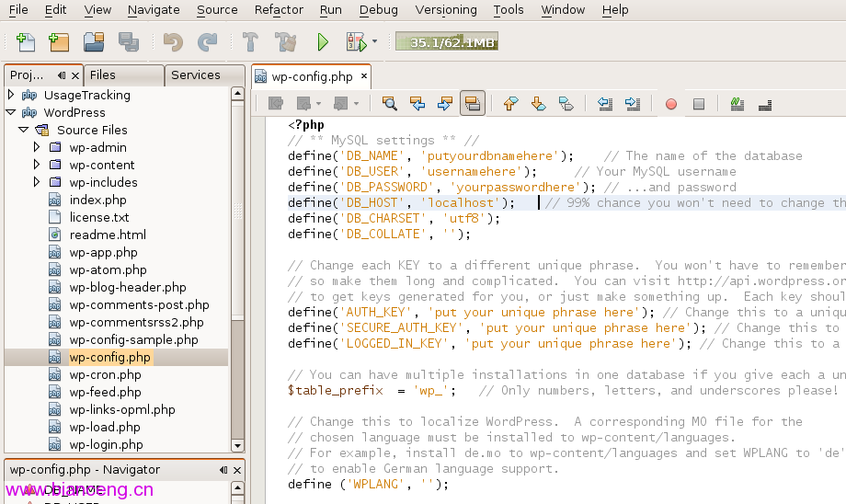Click the Save All toolbar icon

[x=129, y=42]
